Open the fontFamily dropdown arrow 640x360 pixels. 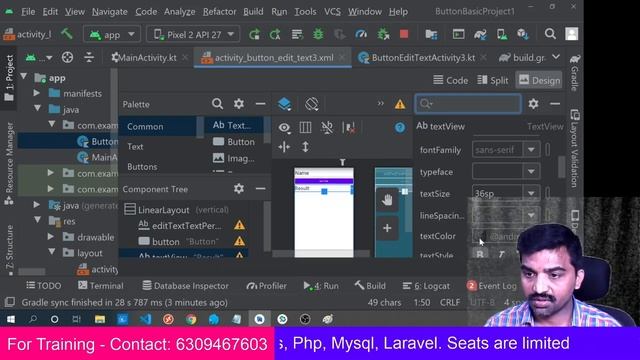[x=531, y=149]
